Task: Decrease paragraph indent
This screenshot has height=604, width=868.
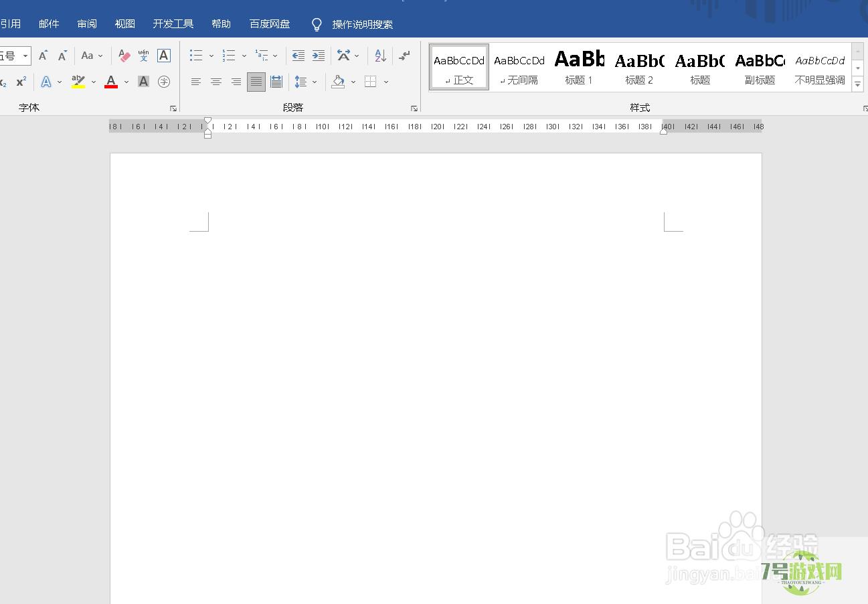Action: (x=298, y=56)
